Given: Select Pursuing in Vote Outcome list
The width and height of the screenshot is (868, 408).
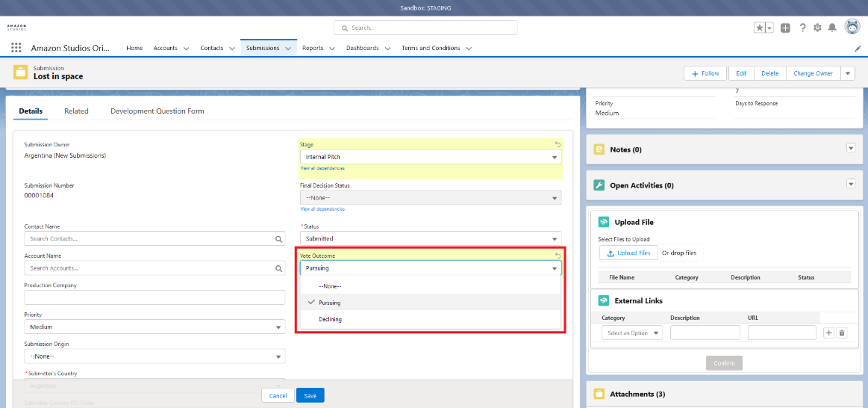Looking at the screenshot, I should click(x=431, y=303).
